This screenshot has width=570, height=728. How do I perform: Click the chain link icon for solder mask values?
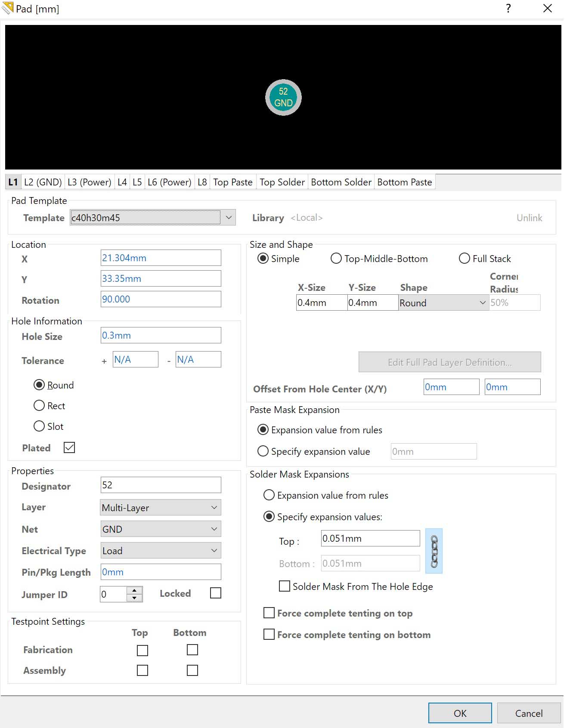434,551
